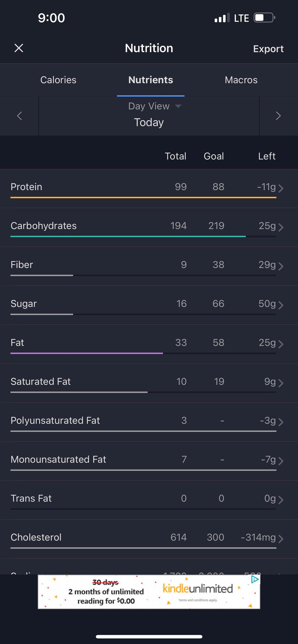Close the Nutrition screen with the X icon

[x=19, y=48]
